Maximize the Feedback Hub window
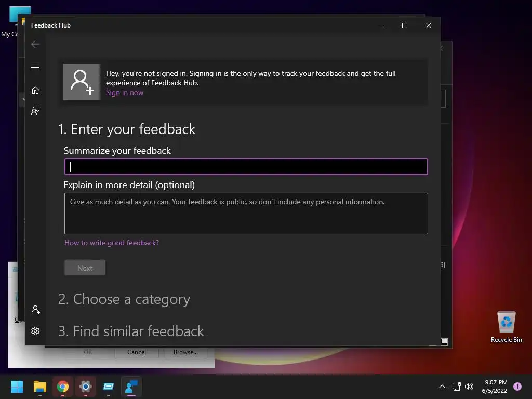The image size is (532, 399). point(404,25)
